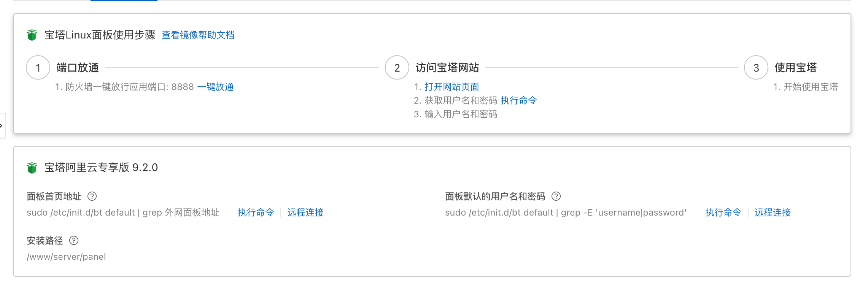Click 执行命令 next to 获取用户名和密码
Viewport: 868px width, 291px height.
pos(518,101)
